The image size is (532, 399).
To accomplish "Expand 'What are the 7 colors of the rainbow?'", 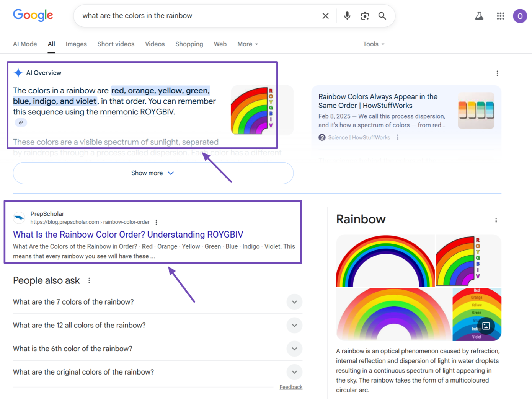I will tap(157, 302).
